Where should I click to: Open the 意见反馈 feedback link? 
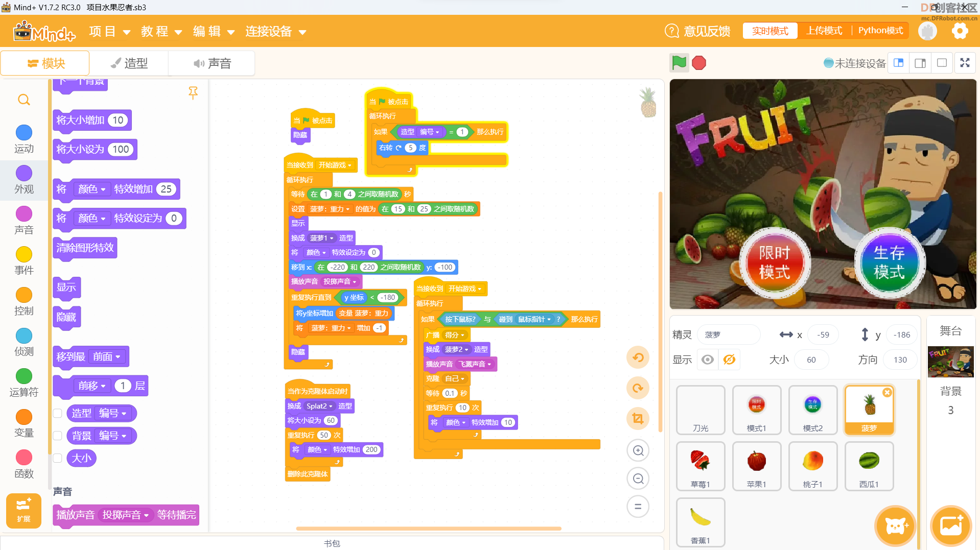click(x=697, y=31)
